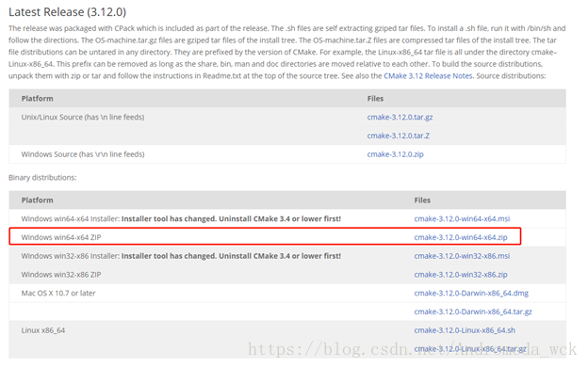Download cmake-3.12.0-win64-x64.msi installer
The height and width of the screenshot is (368, 588).
tap(462, 218)
